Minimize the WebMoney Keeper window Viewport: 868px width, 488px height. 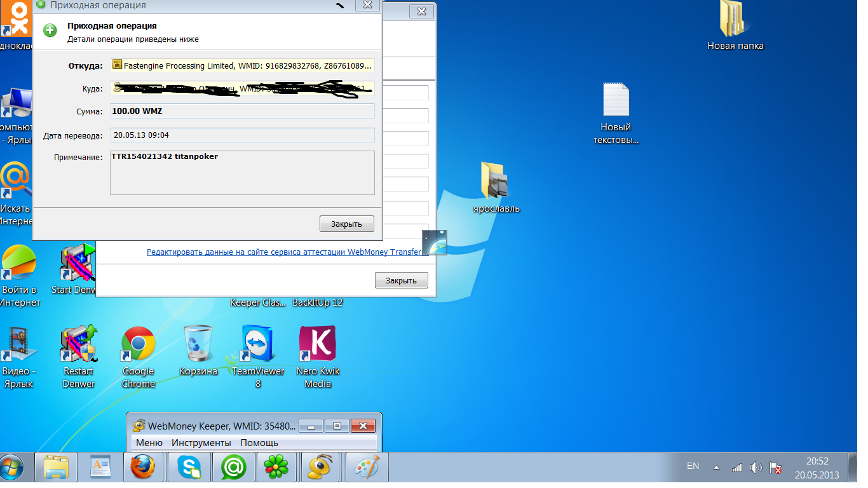[x=311, y=426]
